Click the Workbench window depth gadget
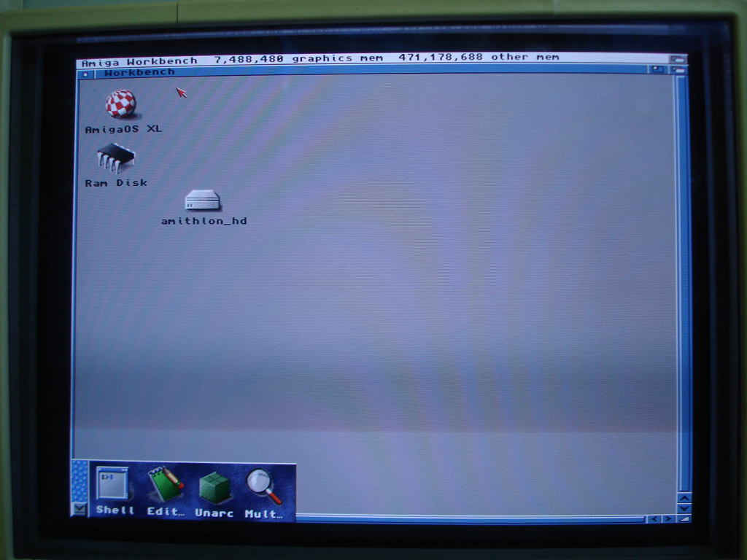The image size is (747, 560). (678, 70)
